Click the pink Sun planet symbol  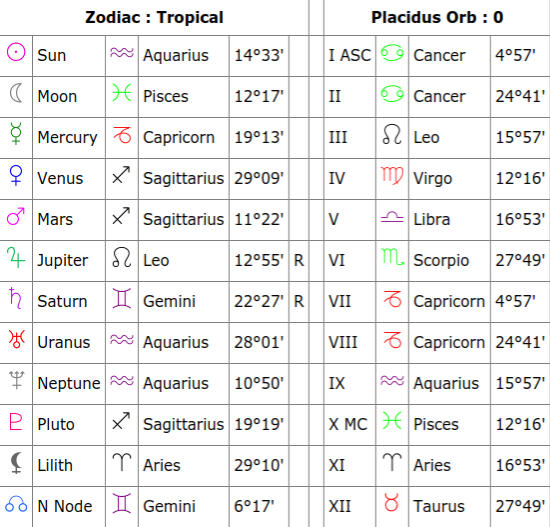(16, 52)
